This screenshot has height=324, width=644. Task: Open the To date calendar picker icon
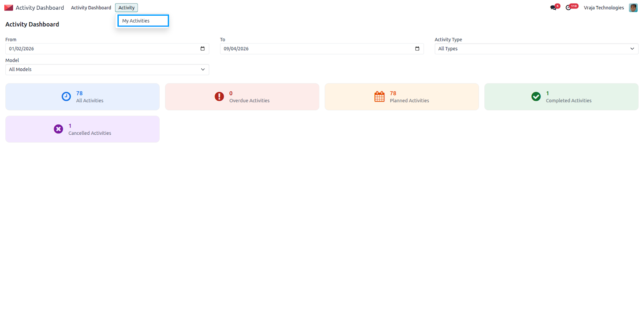point(417,49)
